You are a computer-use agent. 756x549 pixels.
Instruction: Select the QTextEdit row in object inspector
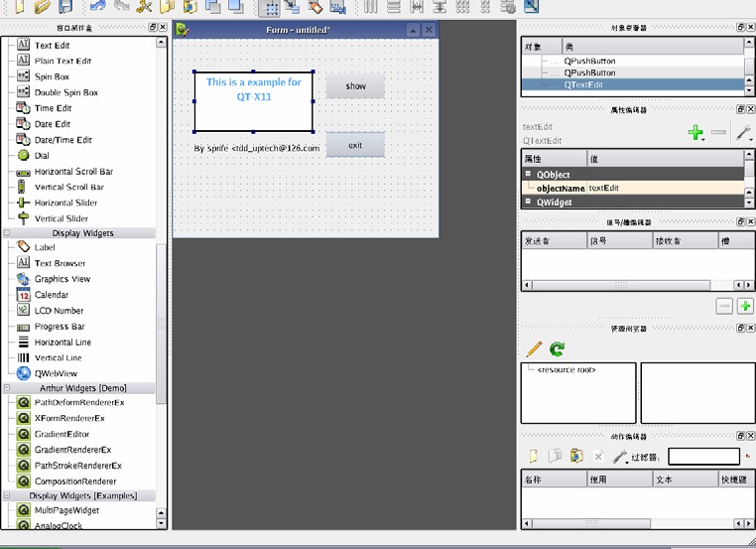(x=590, y=85)
